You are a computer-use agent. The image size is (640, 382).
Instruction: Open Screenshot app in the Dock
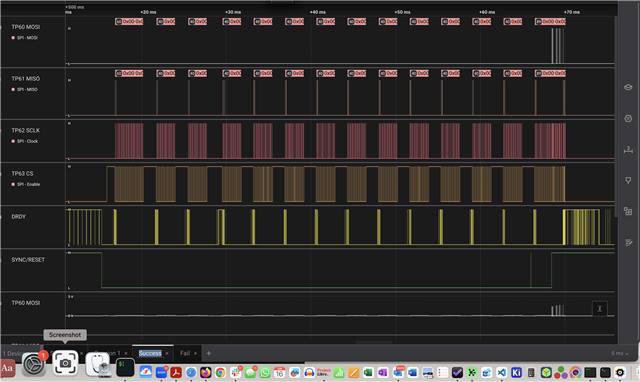(x=65, y=363)
